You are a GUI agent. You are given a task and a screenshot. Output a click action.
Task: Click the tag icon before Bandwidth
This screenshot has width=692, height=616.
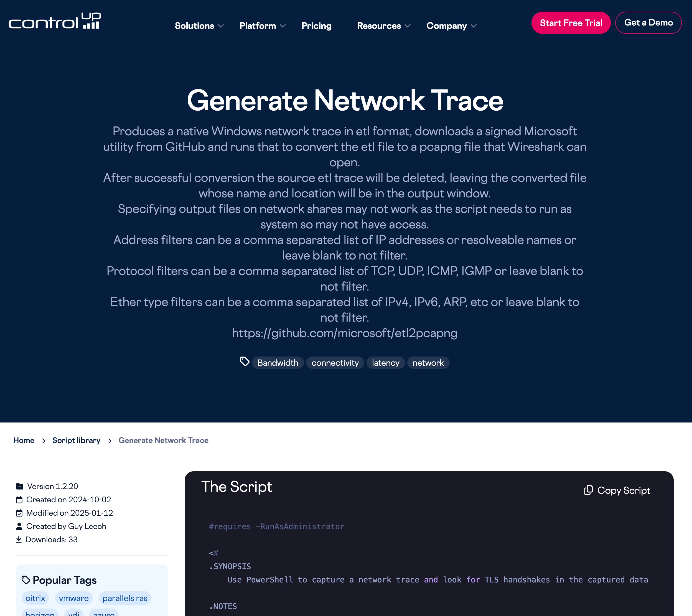tap(245, 362)
